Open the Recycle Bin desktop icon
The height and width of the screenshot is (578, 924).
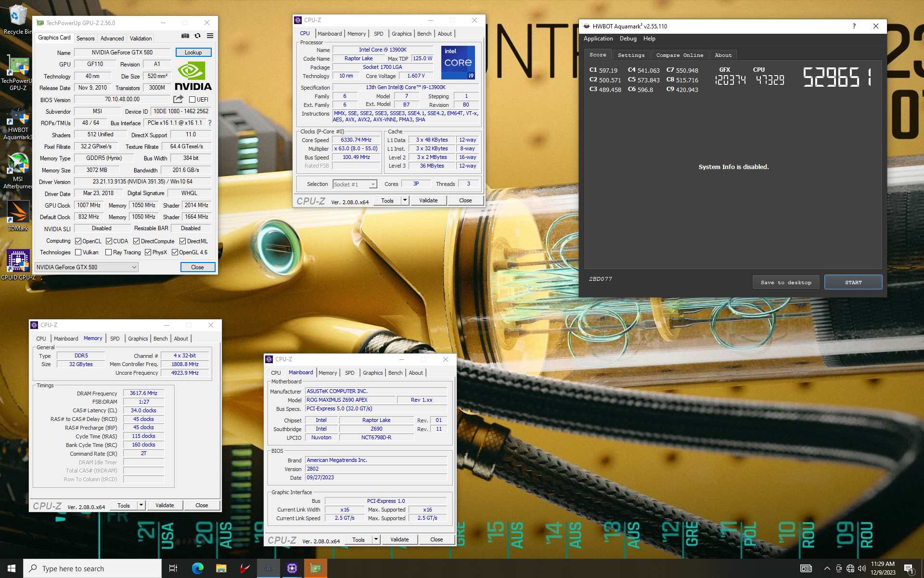click(x=17, y=20)
